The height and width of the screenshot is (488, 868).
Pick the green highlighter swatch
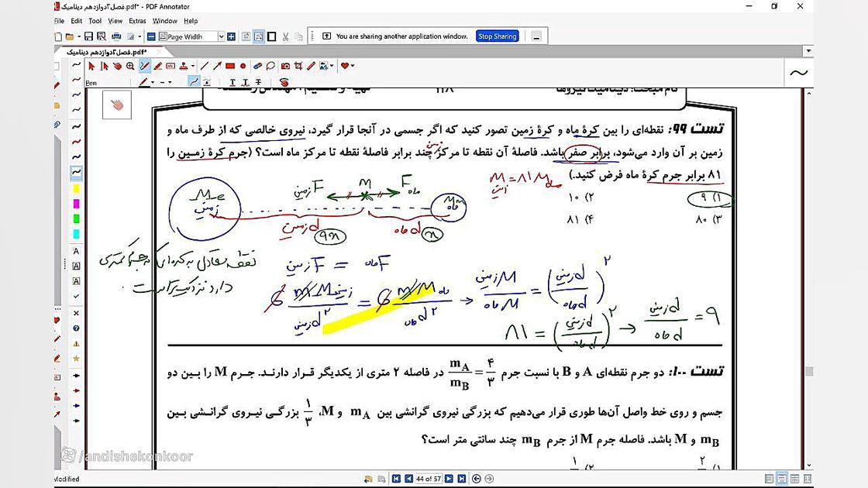(x=76, y=219)
